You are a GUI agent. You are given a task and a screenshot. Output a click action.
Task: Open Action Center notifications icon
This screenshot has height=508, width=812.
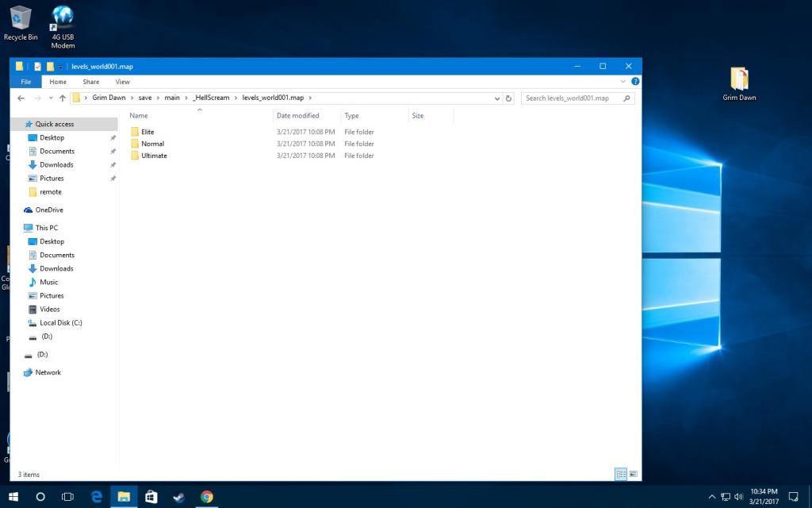coord(793,497)
